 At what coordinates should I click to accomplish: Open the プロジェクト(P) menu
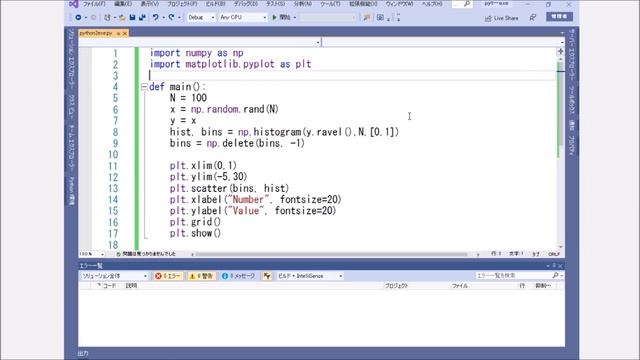[x=182, y=4]
